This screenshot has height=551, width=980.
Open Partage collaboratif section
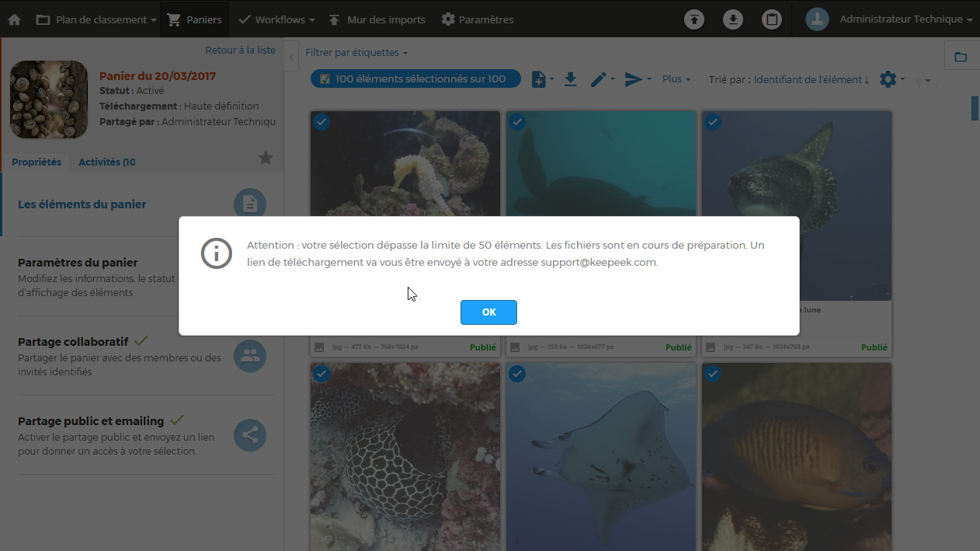pos(73,342)
